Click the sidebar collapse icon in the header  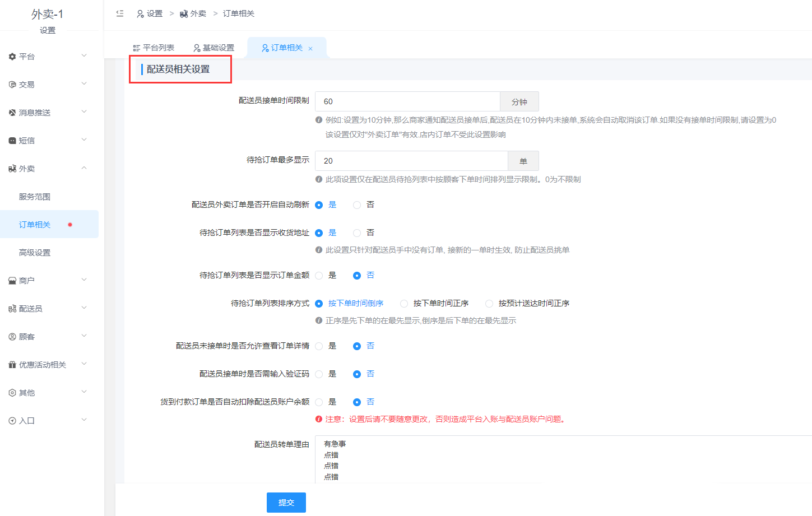(x=120, y=13)
